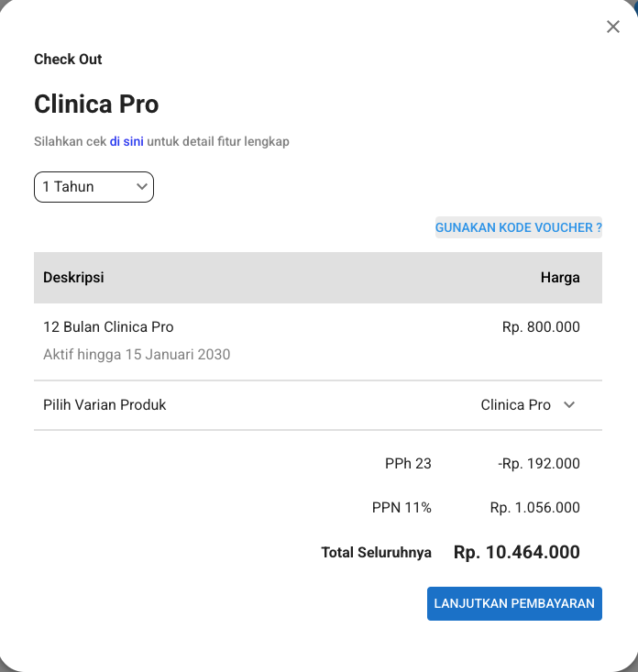Viewport: 638px width, 672px height.
Task: Click the Rp. 10.464.000 total amount
Action: coord(517,552)
